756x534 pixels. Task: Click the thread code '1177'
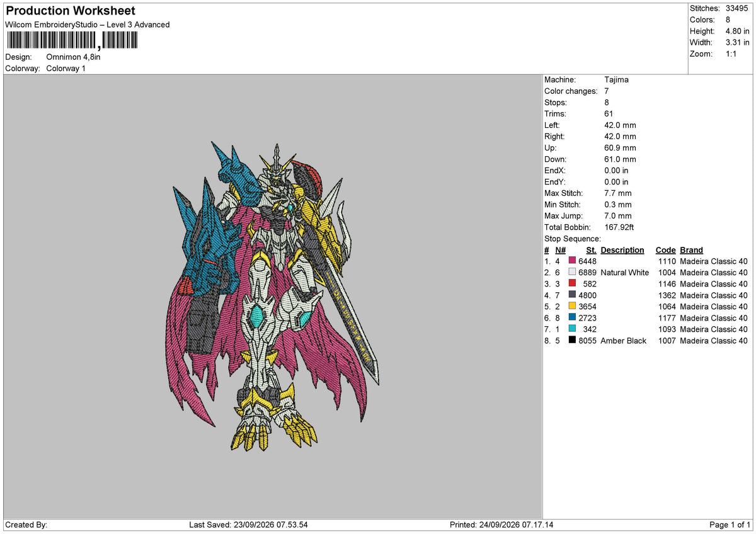pos(667,318)
